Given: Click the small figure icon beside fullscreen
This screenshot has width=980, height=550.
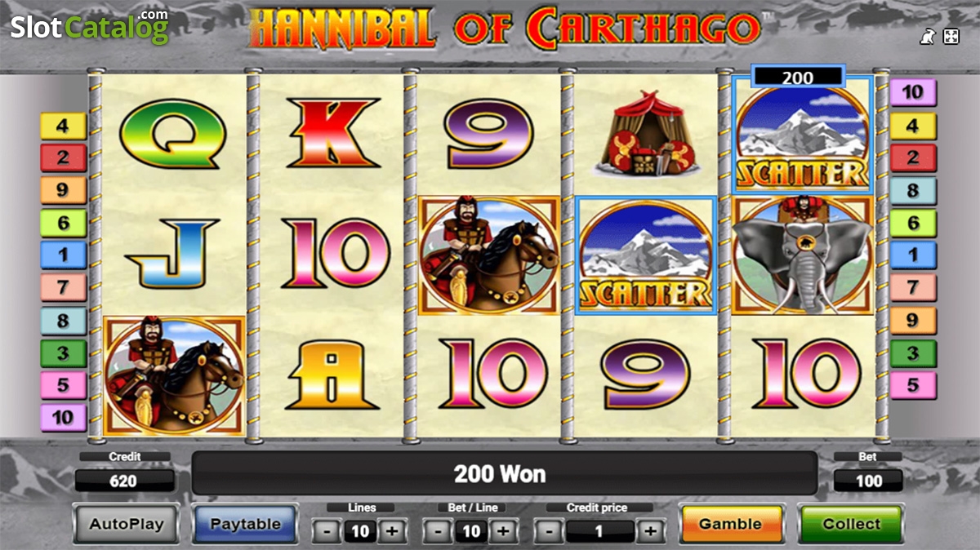Looking at the screenshot, I should (x=927, y=36).
